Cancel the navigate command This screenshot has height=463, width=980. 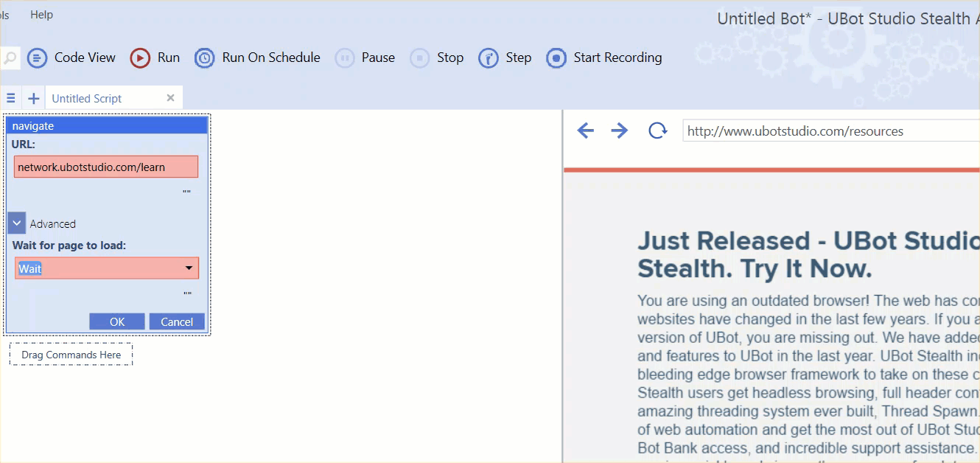click(177, 321)
